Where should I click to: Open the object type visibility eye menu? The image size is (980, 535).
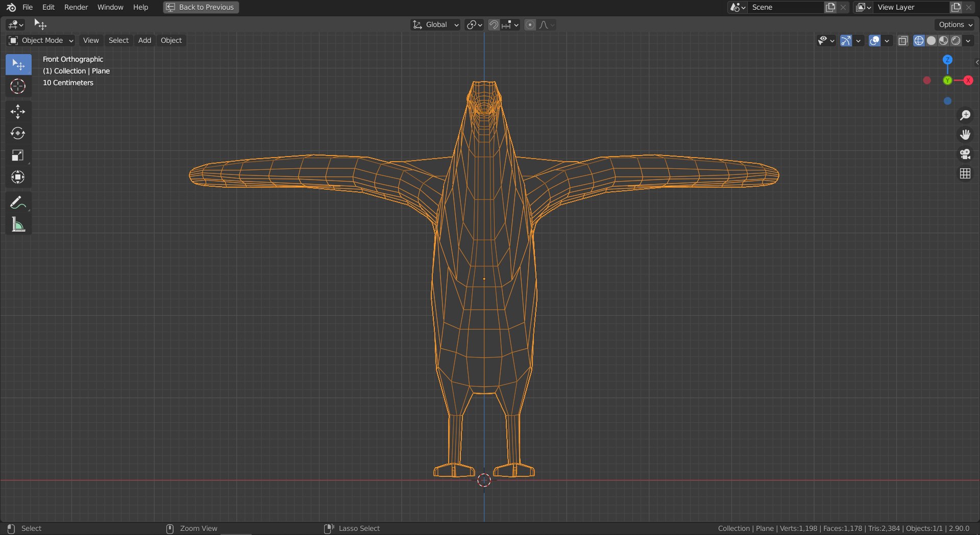point(825,41)
